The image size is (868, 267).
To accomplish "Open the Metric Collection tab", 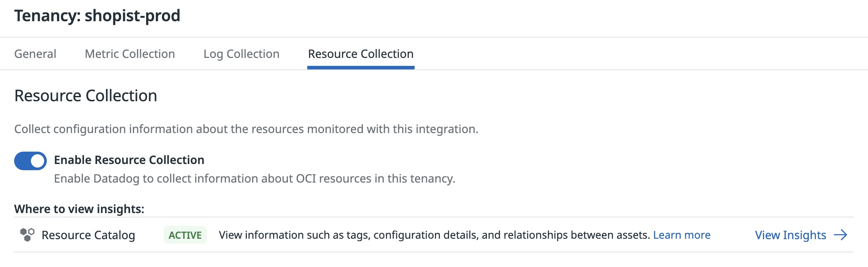I will click(130, 54).
